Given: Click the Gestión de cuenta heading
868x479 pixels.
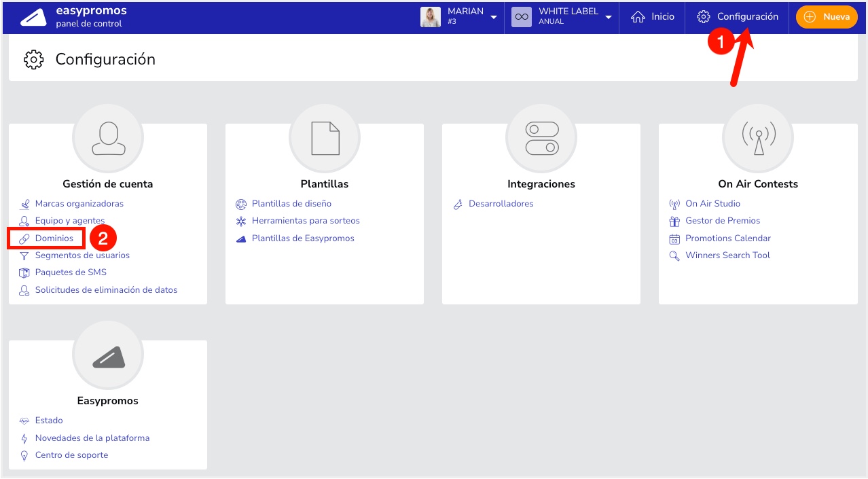Looking at the screenshot, I should 108,183.
